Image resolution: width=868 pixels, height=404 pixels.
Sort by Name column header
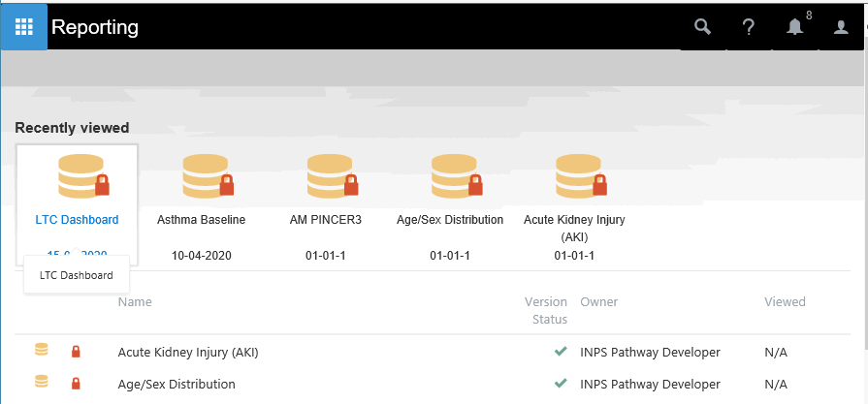coord(135,302)
